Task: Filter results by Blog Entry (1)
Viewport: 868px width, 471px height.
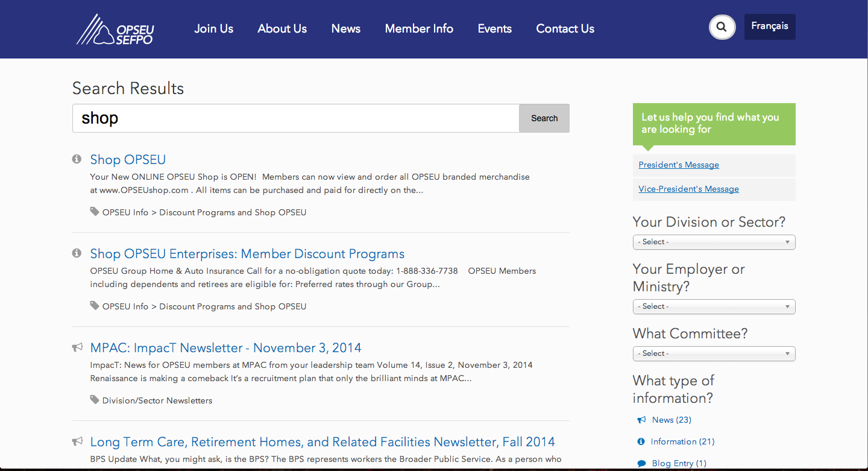Action: click(679, 463)
